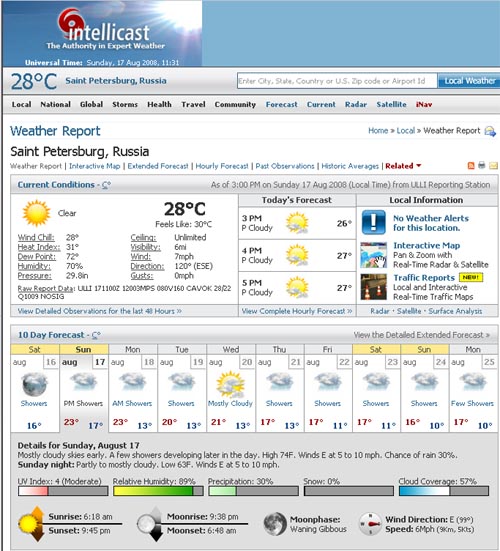
Task: Click the breadcrumb share icon after Weather Report
Action: (490, 131)
